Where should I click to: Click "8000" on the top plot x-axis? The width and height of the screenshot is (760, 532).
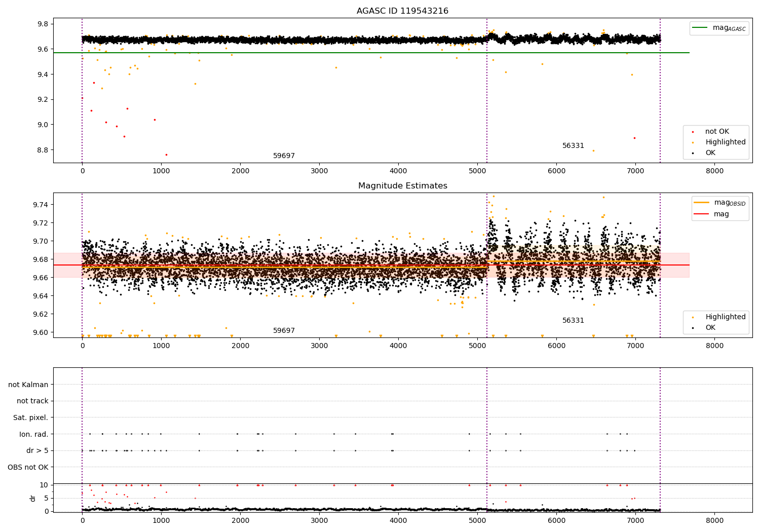[x=715, y=171]
